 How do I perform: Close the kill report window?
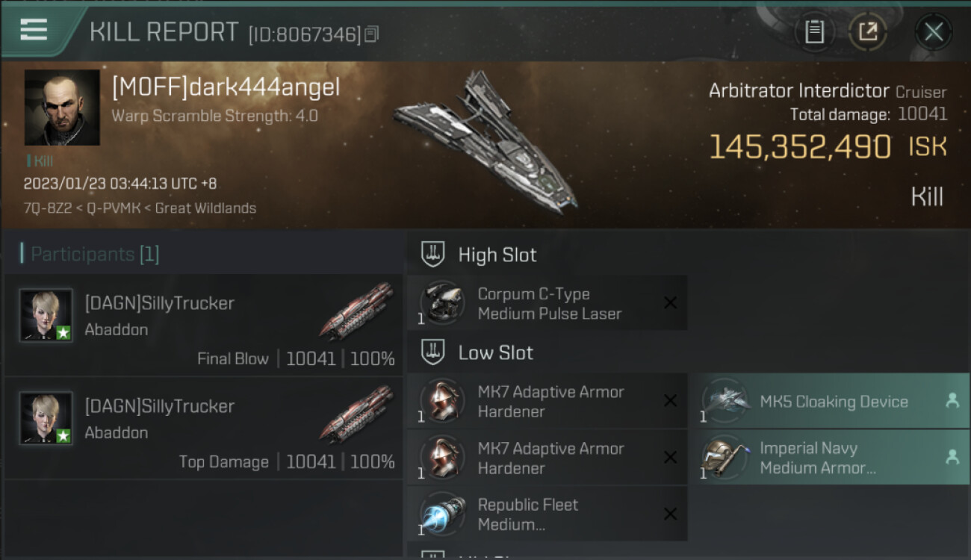coord(933,31)
